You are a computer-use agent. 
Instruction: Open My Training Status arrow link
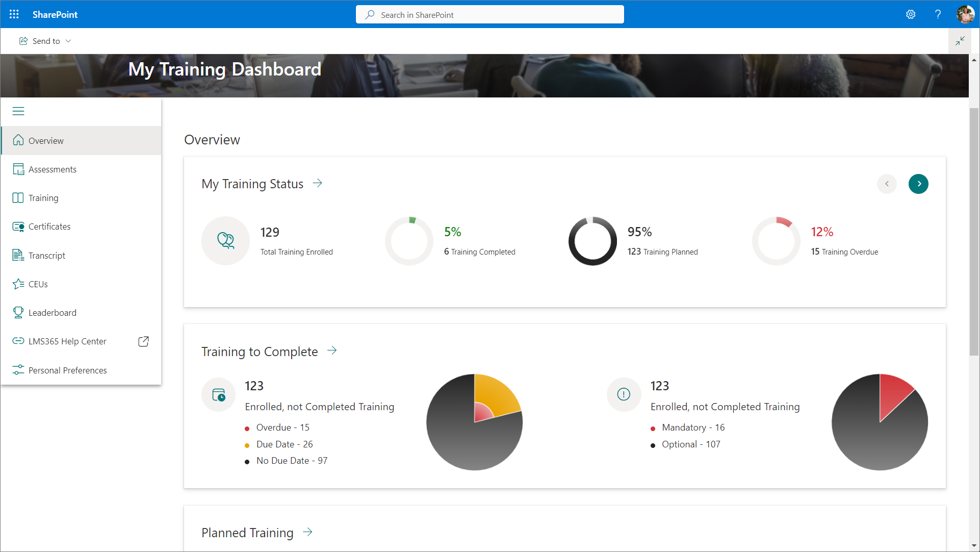(x=318, y=183)
